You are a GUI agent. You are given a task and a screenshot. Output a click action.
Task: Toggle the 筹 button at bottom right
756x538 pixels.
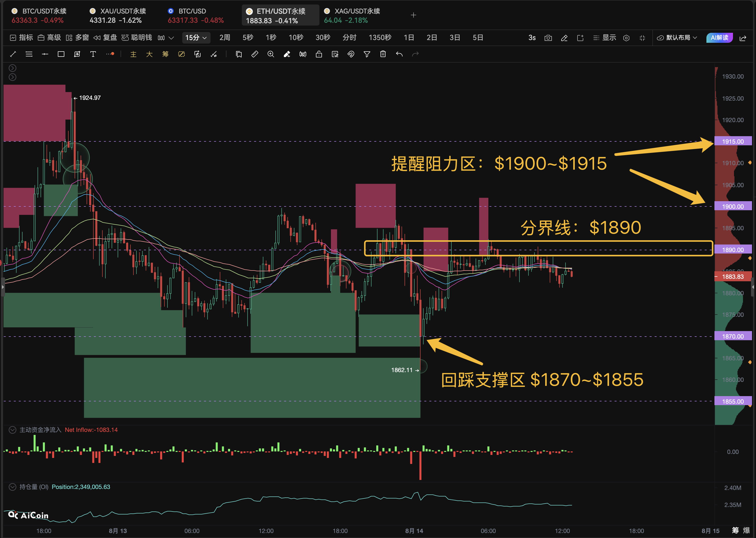[x=735, y=530]
